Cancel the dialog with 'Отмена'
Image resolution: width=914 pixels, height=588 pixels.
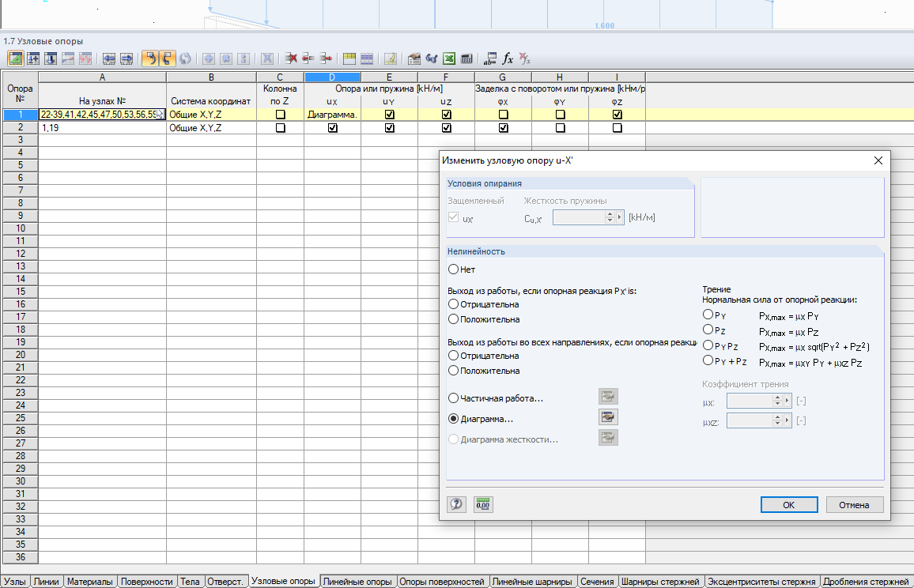pos(854,505)
